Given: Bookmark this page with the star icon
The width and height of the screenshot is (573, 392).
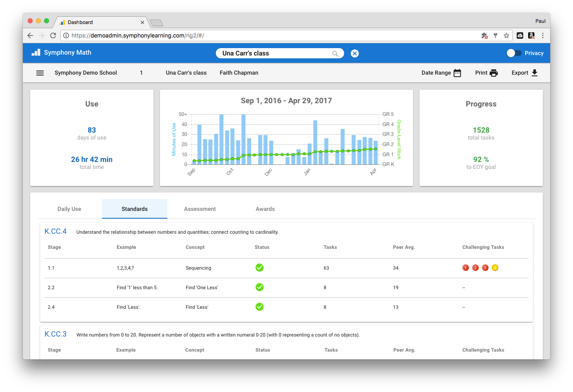Looking at the screenshot, I should pyautogui.click(x=506, y=35).
